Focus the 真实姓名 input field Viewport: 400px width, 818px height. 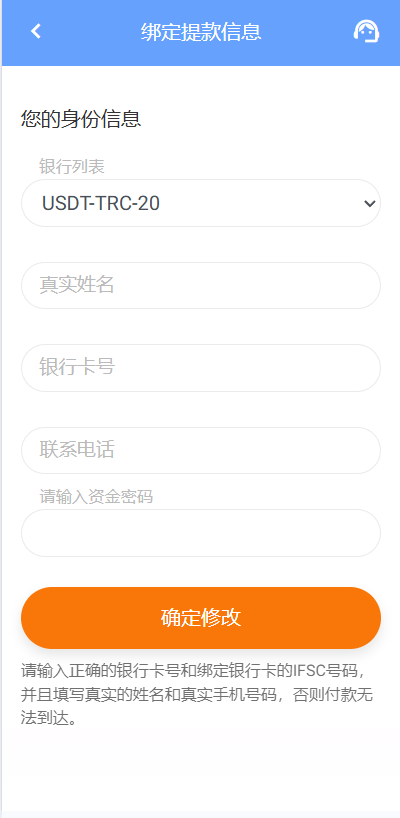201,285
